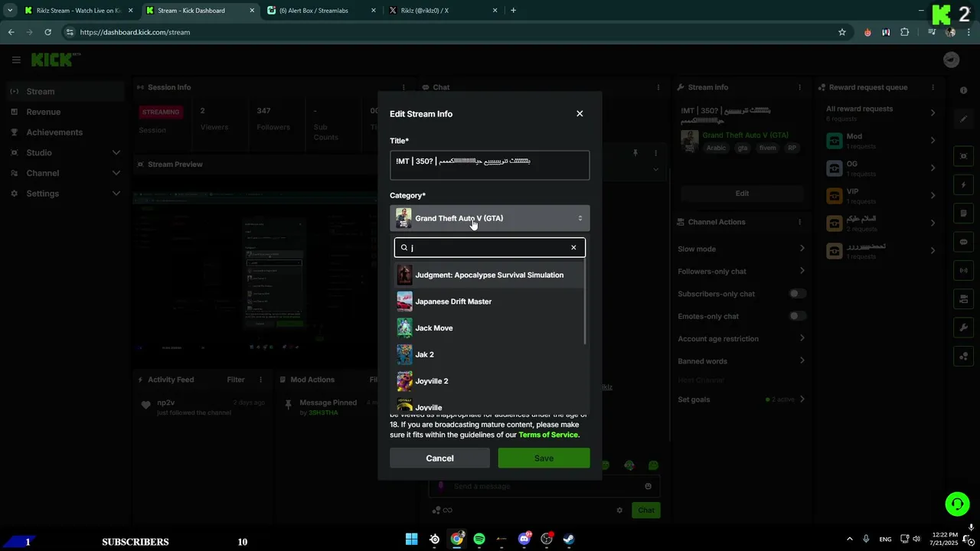980x551 pixels.
Task: Click the pencil edit icon in right sidebar
Action: [963, 119]
